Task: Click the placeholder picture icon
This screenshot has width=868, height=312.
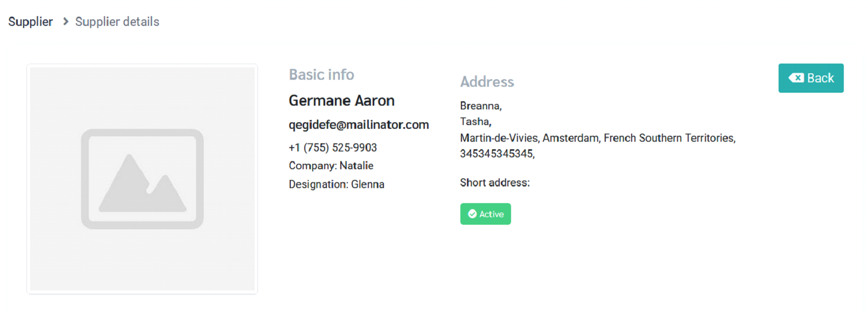Action: [x=142, y=179]
